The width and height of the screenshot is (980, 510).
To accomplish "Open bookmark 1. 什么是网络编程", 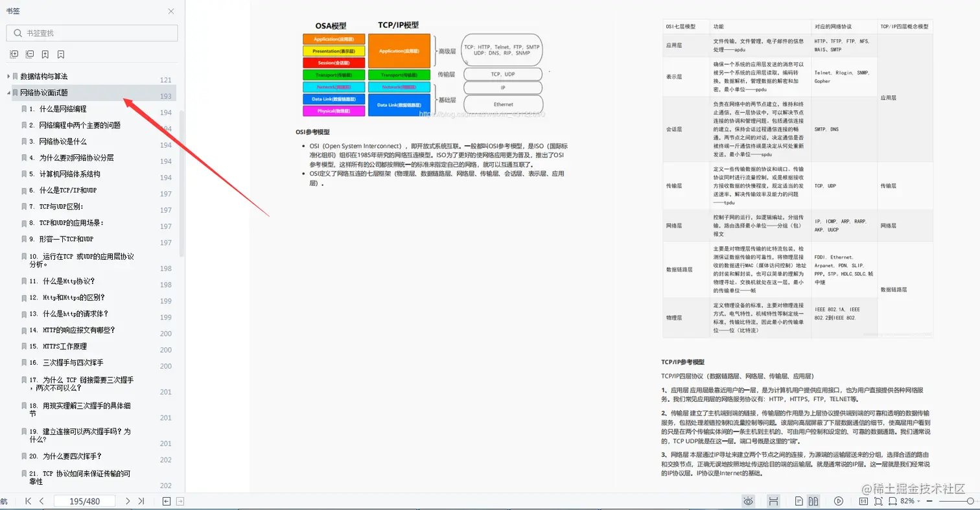I will point(58,109).
